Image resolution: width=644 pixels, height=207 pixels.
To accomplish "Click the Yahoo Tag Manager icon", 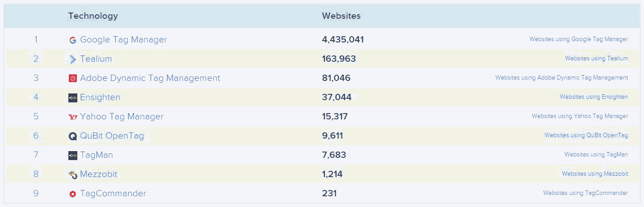I will pos(73,117).
